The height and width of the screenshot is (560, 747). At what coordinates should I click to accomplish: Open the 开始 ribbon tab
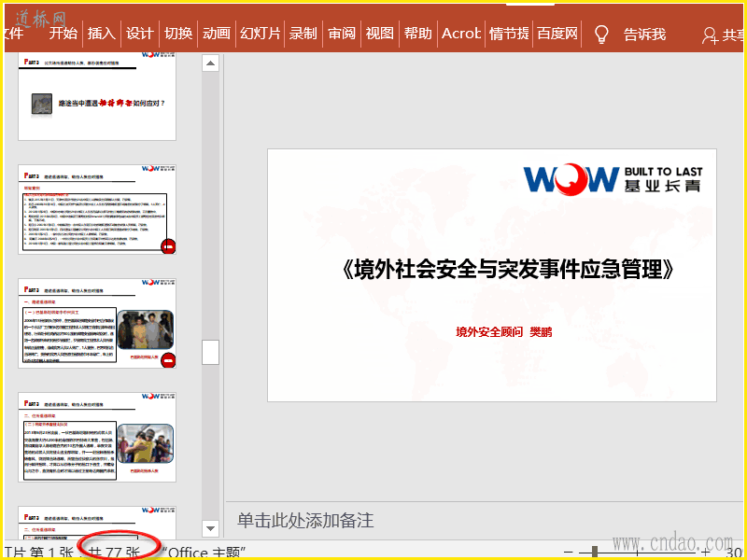(x=63, y=34)
